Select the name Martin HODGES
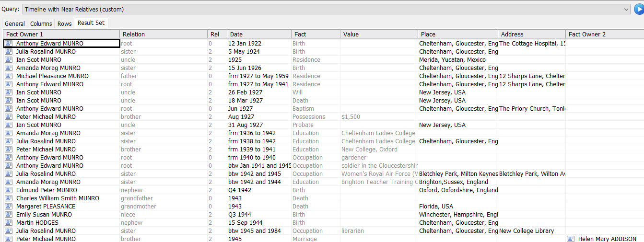 click(x=37, y=222)
